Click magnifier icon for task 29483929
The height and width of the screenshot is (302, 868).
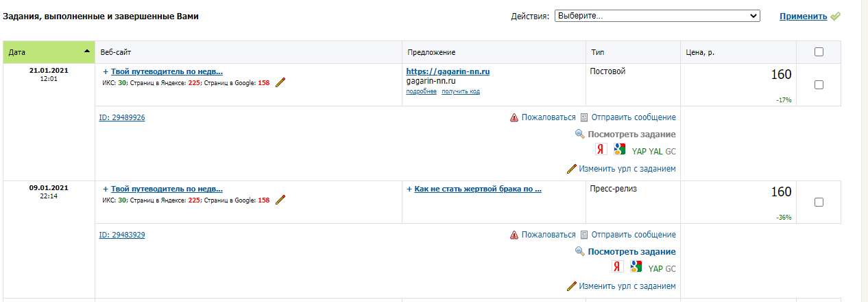(580, 252)
